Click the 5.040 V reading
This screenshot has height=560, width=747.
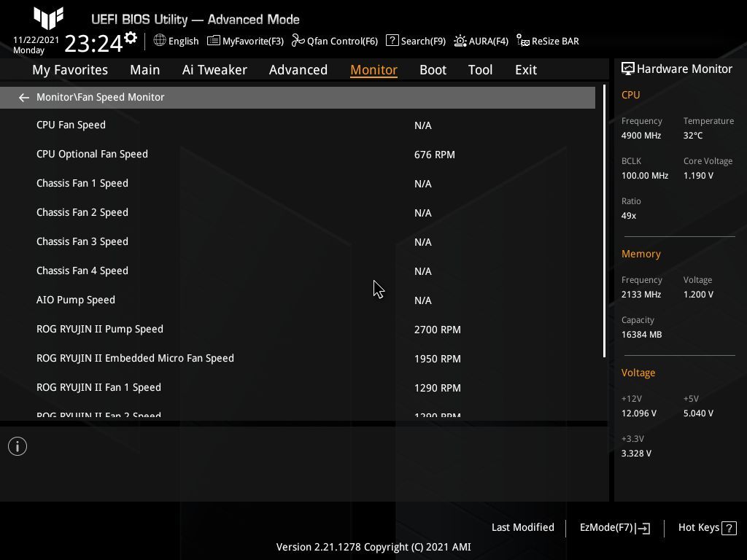pos(698,413)
